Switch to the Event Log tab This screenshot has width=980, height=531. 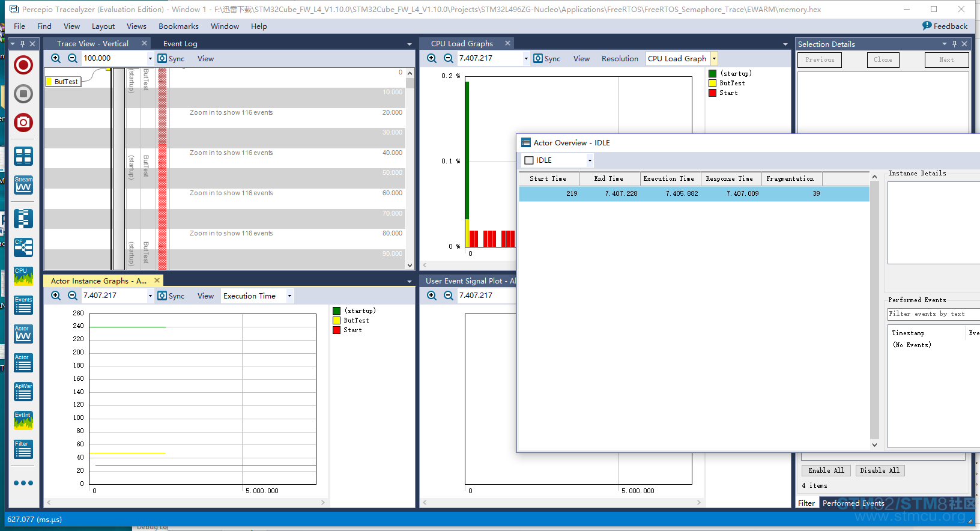tap(180, 43)
